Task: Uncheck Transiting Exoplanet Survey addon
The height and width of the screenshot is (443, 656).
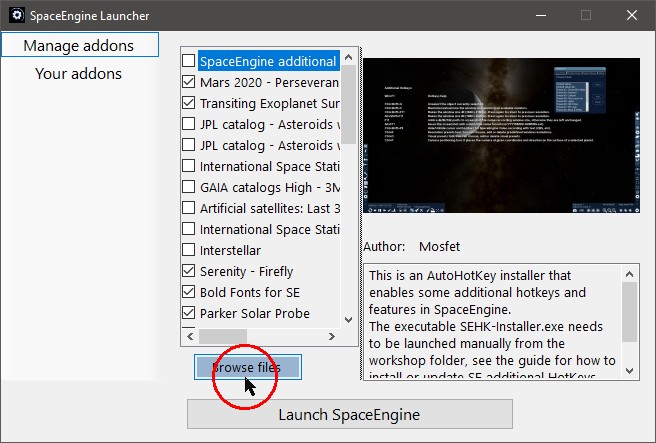Action: 189,103
